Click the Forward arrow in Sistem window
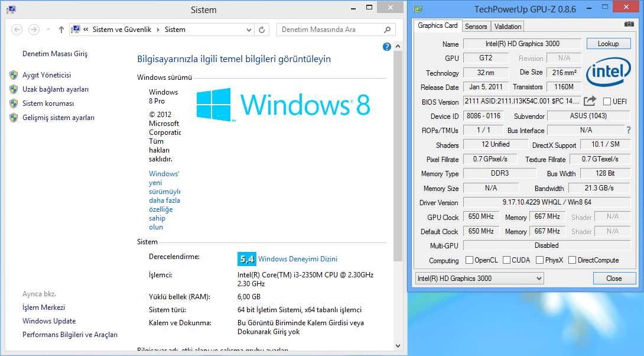The height and width of the screenshot is (356, 644). (x=34, y=30)
